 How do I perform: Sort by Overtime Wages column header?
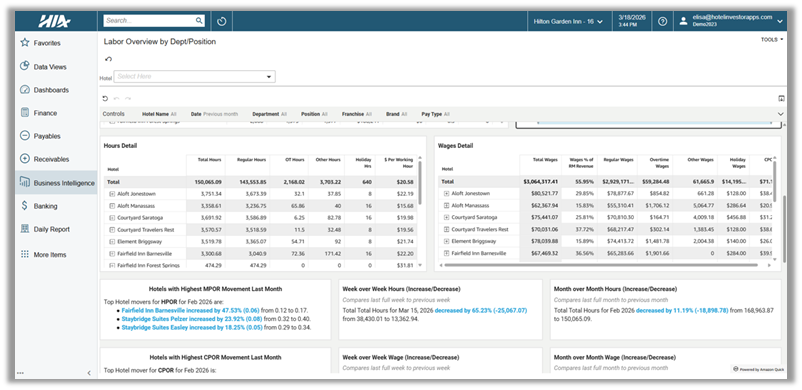(659, 162)
